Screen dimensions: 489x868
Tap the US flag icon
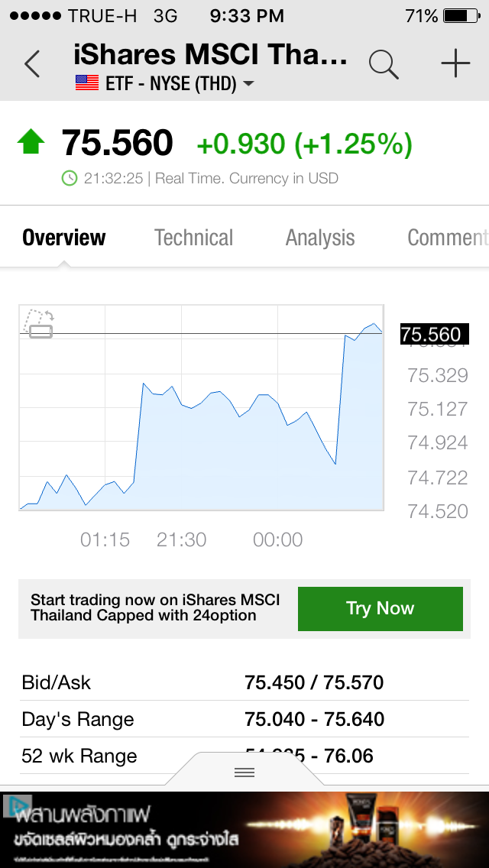click(87, 83)
